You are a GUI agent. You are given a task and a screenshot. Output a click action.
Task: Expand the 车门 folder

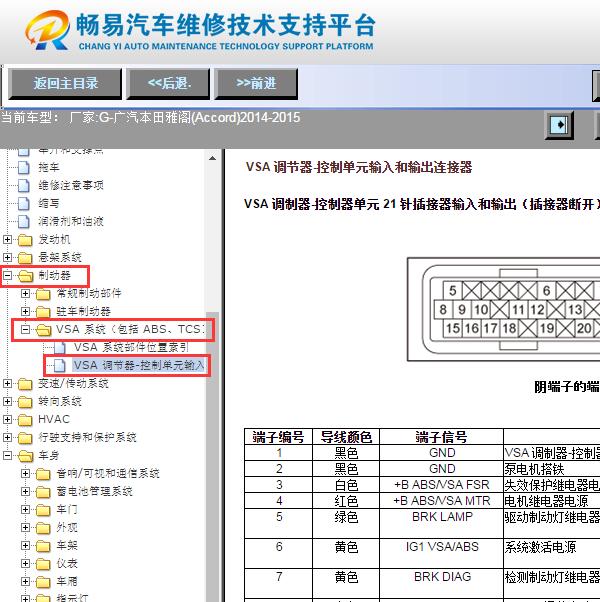point(25,509)
